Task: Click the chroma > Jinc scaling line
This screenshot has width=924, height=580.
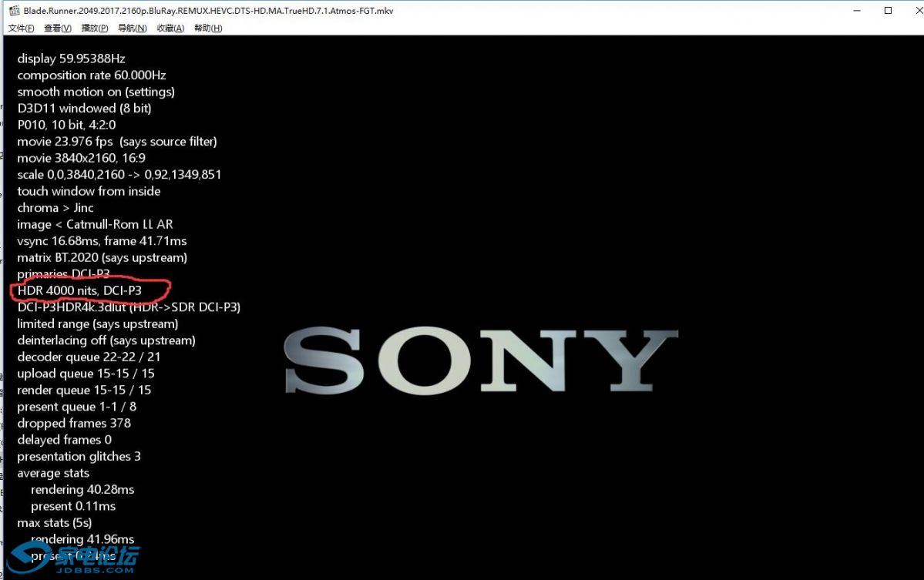Action: 55,208
